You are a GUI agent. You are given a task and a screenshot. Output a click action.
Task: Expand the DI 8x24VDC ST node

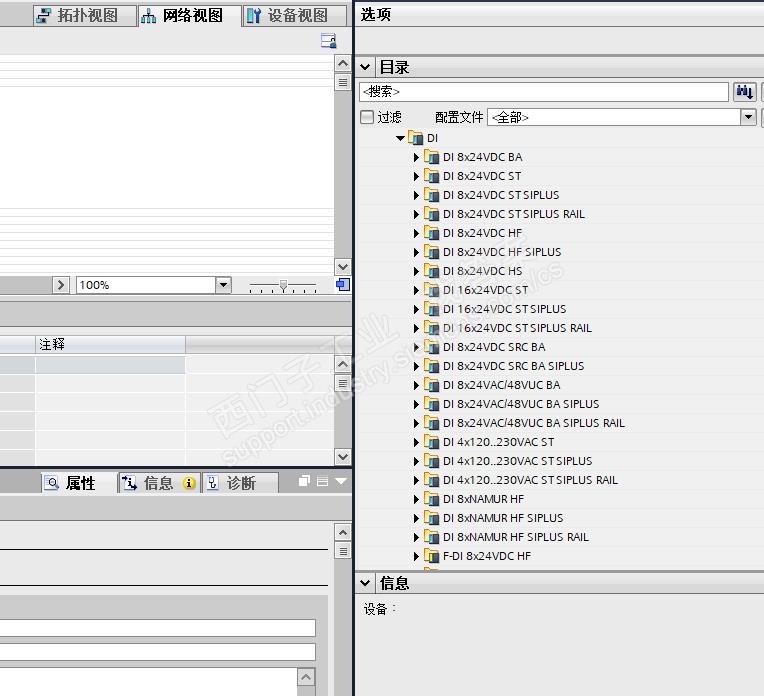tap(416, 176)
